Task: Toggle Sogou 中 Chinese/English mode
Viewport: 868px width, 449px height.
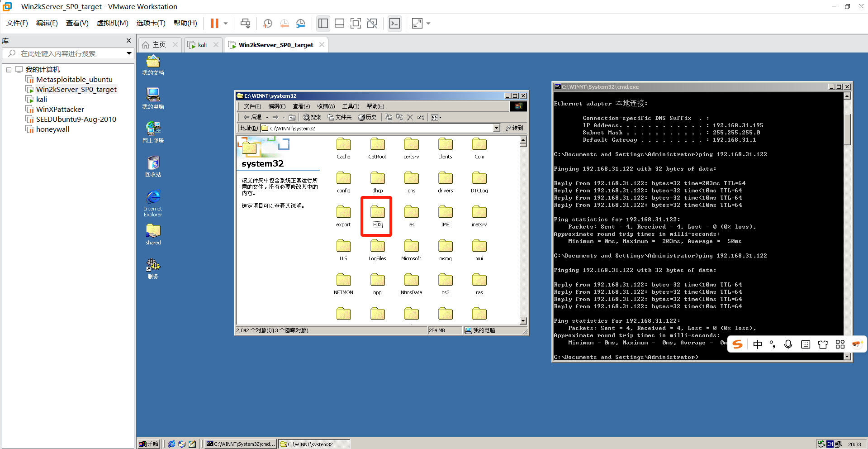Action: pyautogui.click(x=758, y=344)
